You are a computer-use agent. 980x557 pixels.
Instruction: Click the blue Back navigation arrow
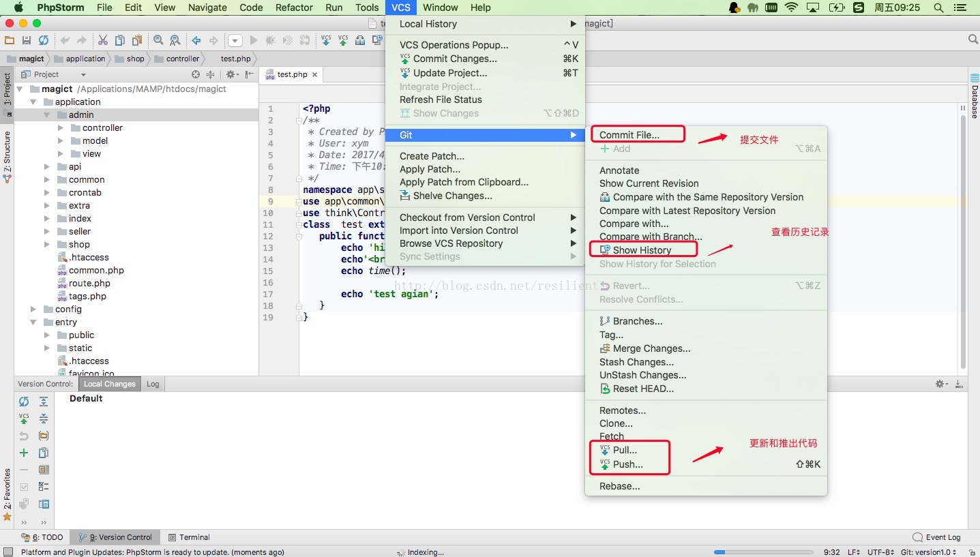(196, 41)
